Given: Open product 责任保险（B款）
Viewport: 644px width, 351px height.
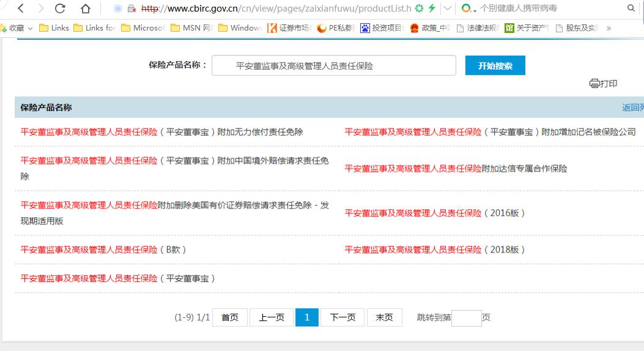Looking at the screenshot, I should [103, 249].
